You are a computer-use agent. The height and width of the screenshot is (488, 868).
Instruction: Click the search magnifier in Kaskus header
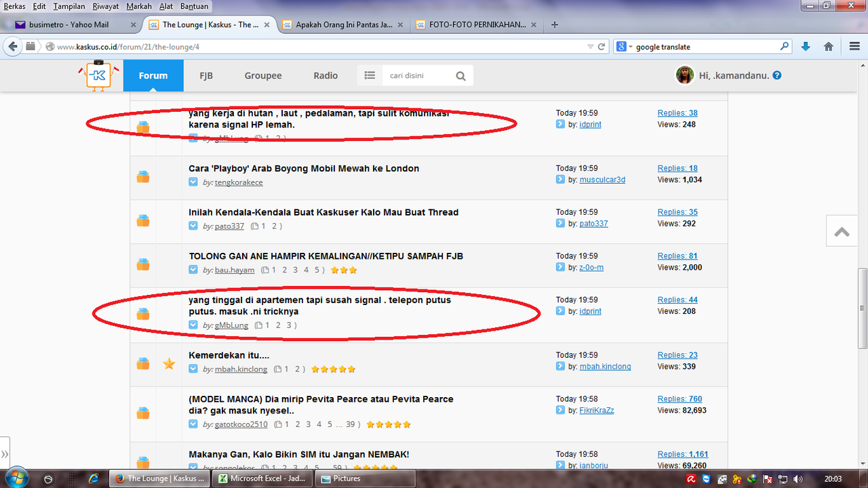pos(460,76)
